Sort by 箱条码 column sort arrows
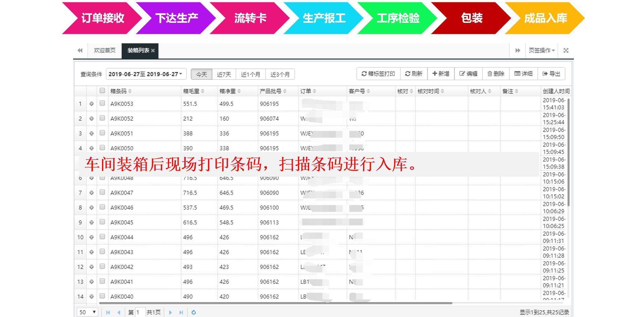 tap(130, 91)
